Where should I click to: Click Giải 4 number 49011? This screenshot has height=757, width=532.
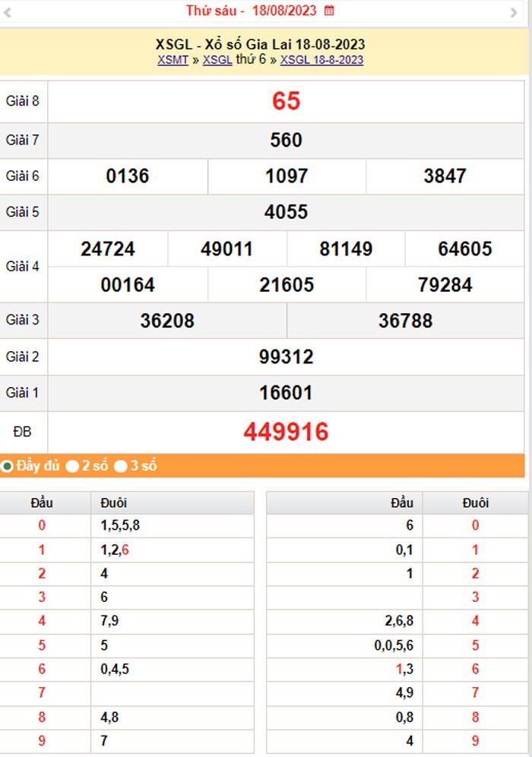tap(226, 249)
